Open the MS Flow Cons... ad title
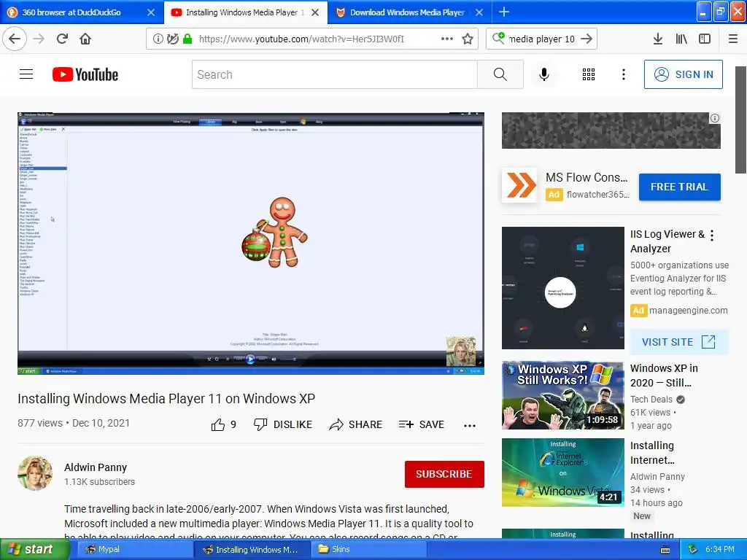 [x=587, y=178]
